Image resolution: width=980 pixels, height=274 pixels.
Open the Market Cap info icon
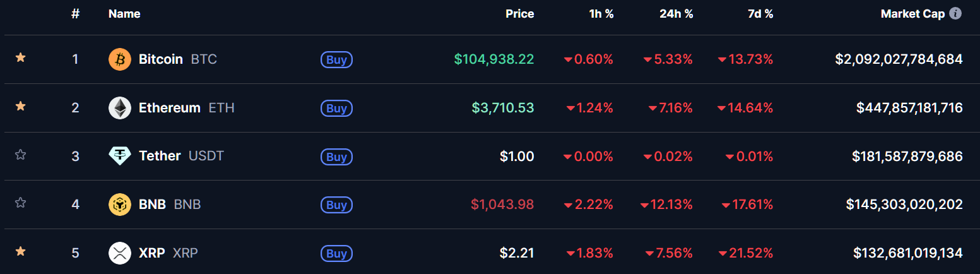pyautogui.click(x=955, y=13)
